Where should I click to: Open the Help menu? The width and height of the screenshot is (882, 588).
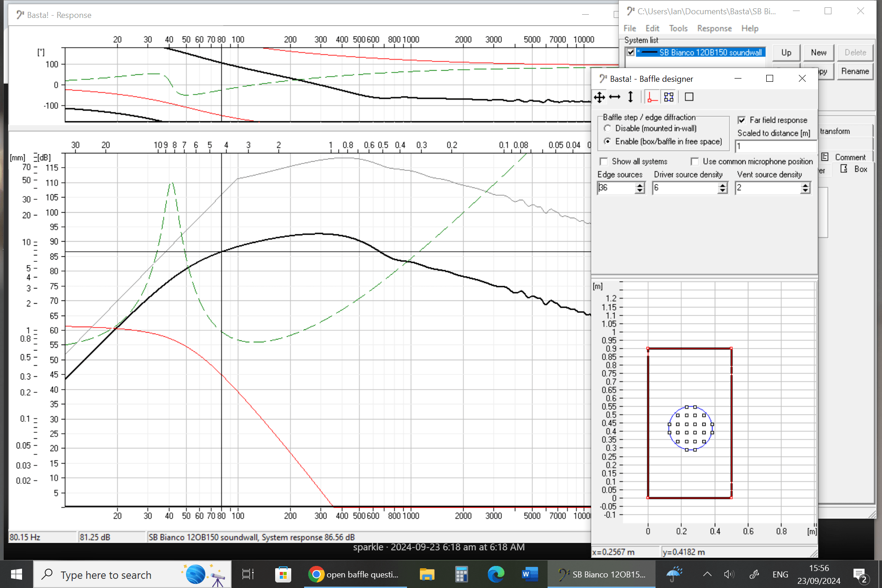coord(750,28)
